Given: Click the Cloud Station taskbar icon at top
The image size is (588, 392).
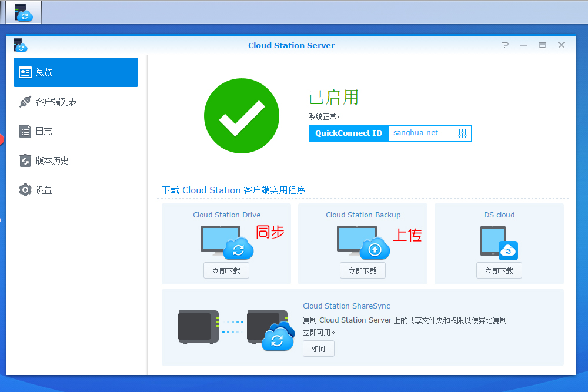Looking at the screenshot, I should click(x=24, y=12).
